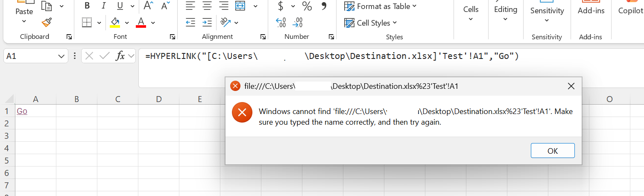Decrease font size
Viewport: 644px width, 196px height.
[165, 6]
